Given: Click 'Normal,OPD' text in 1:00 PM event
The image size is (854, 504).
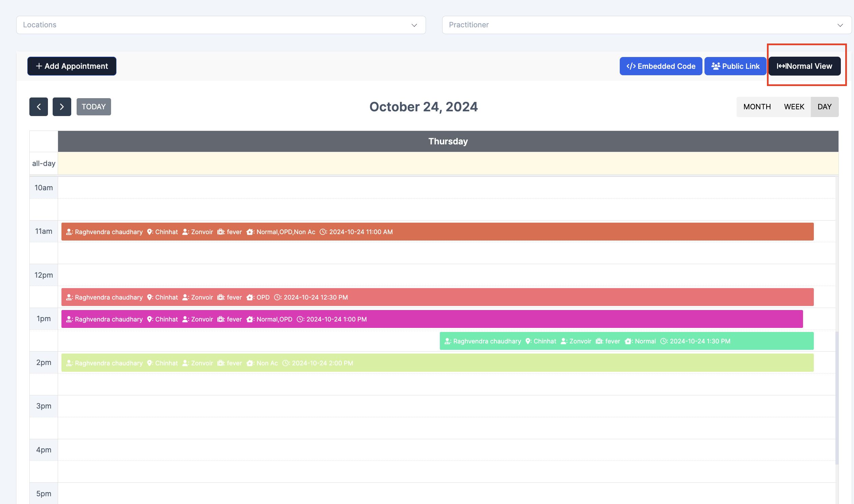Looking at the screenshot, I should (x=274, y=319).
